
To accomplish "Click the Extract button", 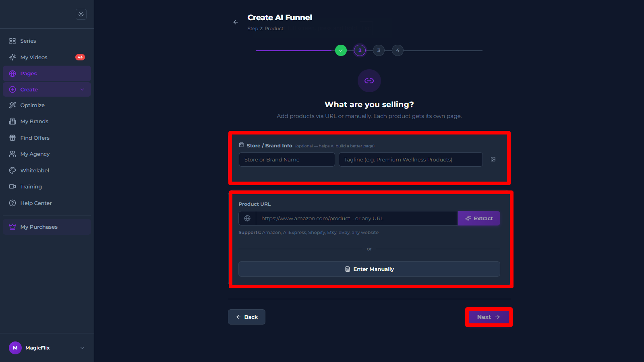I will coord(479,218).
